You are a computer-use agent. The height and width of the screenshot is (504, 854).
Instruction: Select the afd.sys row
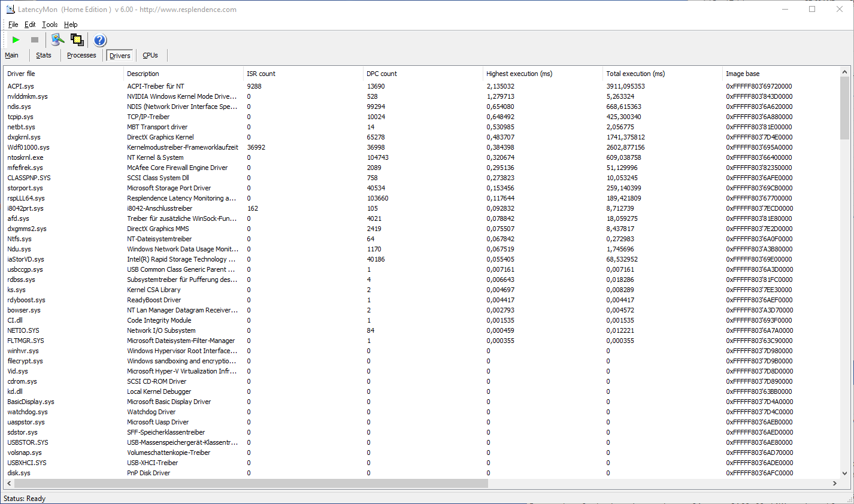[422, 218]
